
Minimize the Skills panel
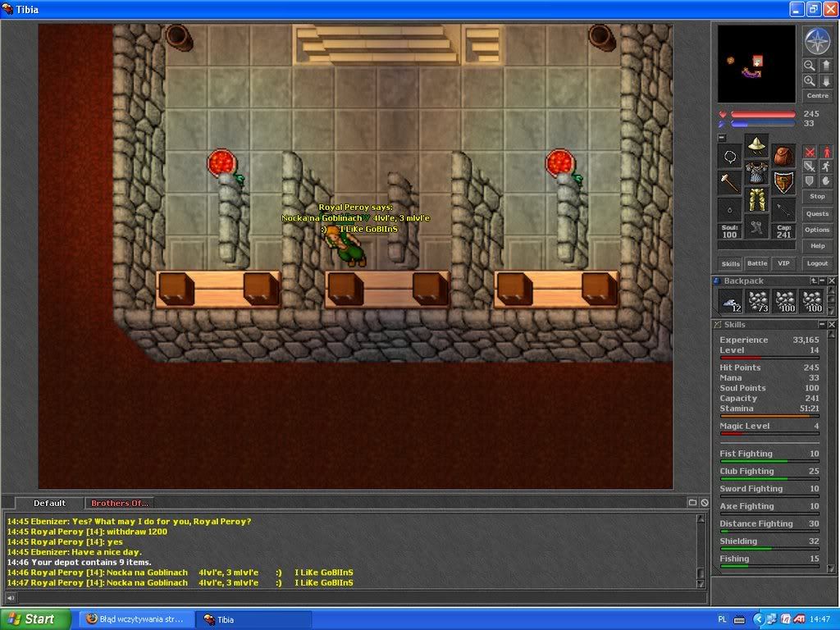pos(822,324)
